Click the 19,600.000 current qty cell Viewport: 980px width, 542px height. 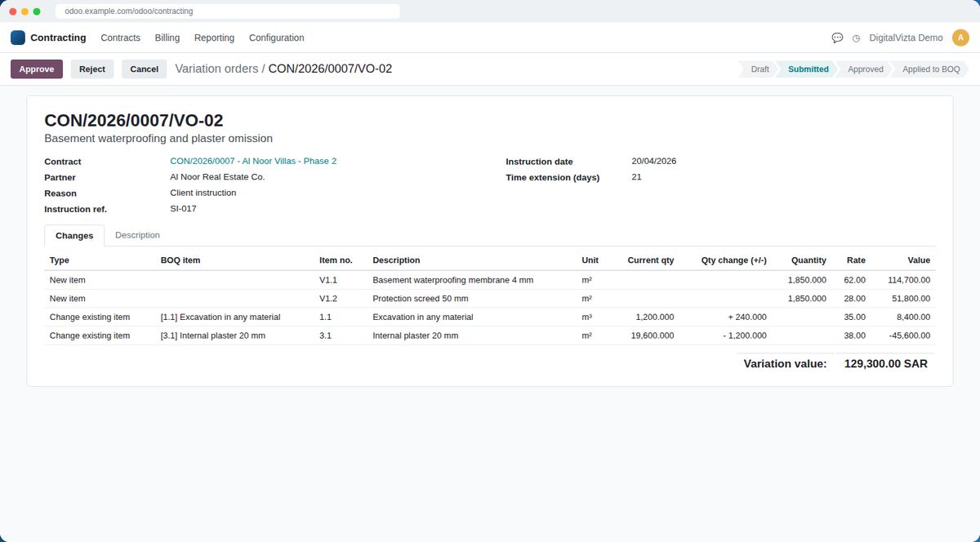click(653, 335)
